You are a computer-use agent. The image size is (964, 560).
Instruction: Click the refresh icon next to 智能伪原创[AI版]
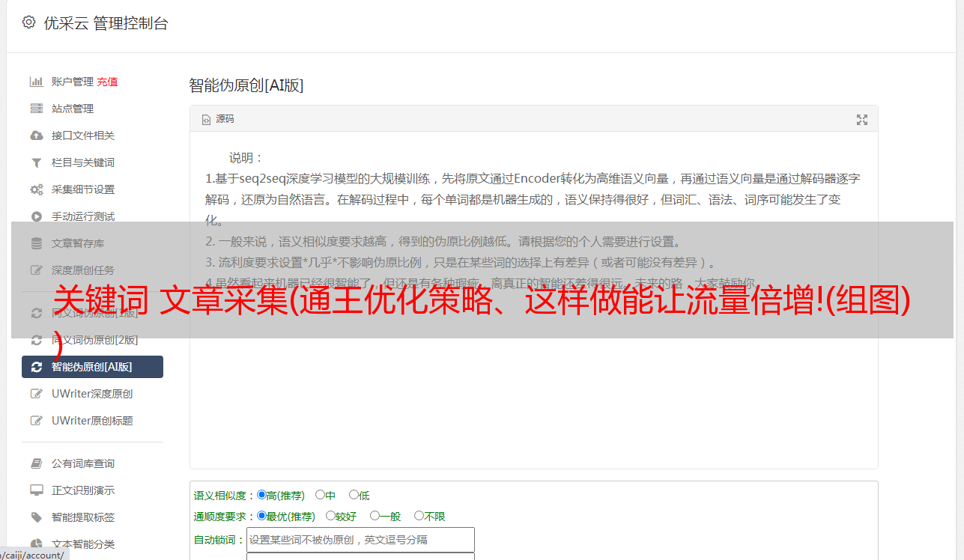click(36, 367)
